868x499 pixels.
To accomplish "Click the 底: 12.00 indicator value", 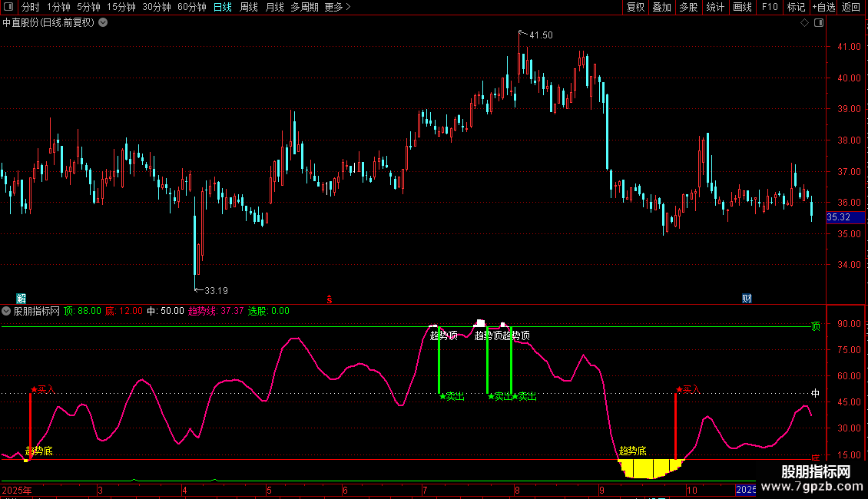I will 124,311.
